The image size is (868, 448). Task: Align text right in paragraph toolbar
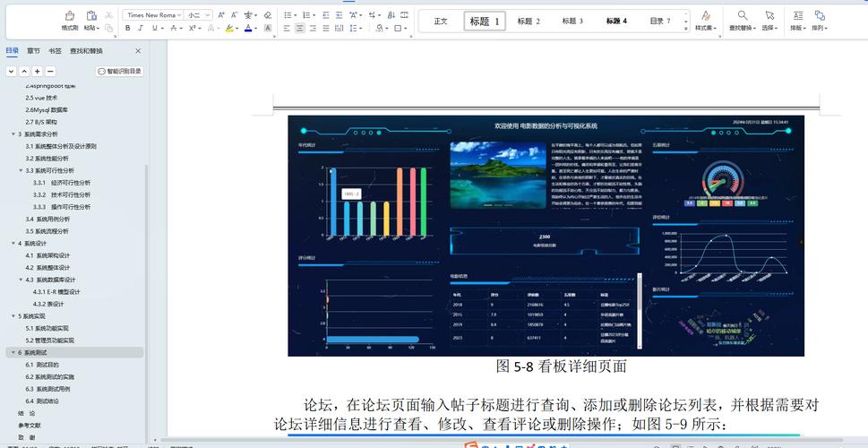click(313, 28)
